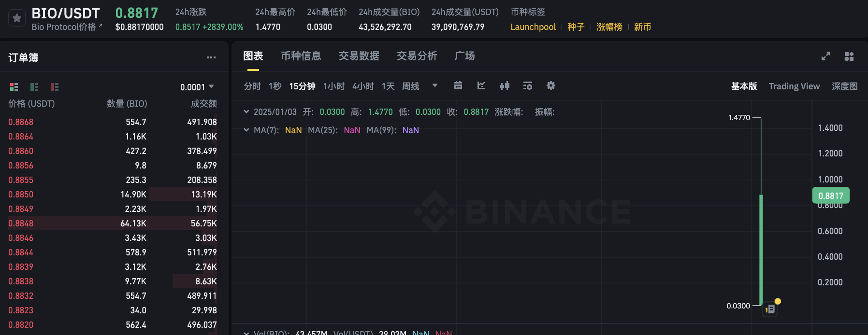Expand the extra timeframe dropdown beside 周线
The width and height of the screenshot is (868, 335).
click(x=434, y=85)
